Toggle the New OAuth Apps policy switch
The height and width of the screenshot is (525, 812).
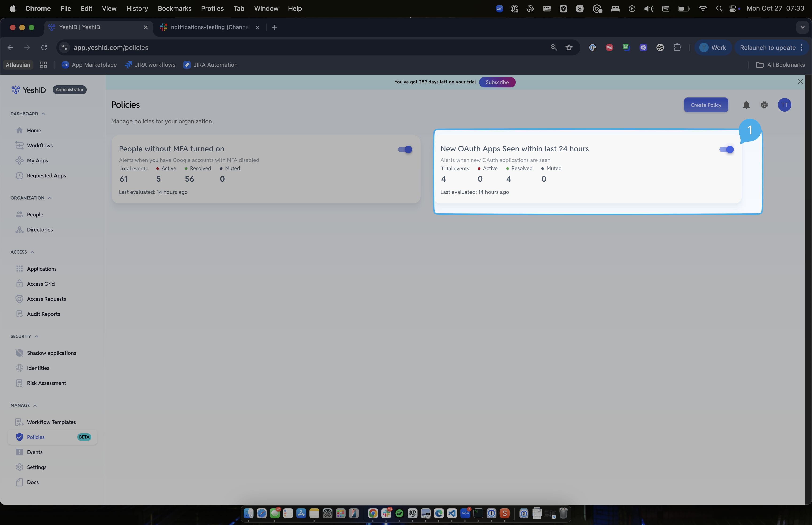pyautogui.click(x=726, y=149)
